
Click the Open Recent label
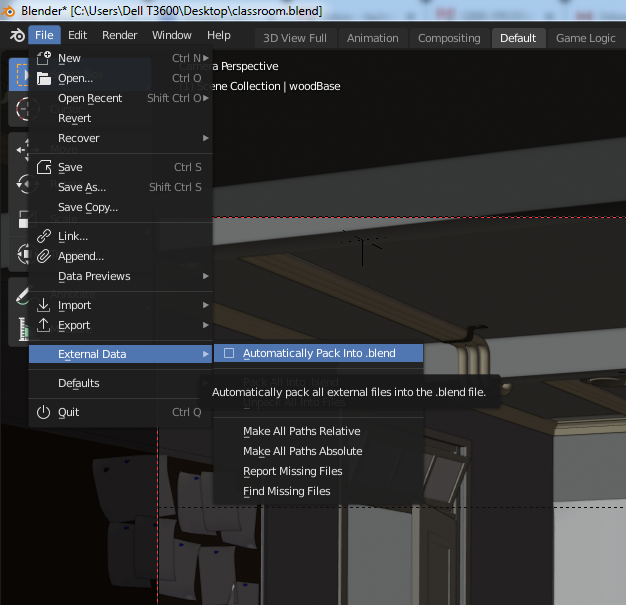90,98
